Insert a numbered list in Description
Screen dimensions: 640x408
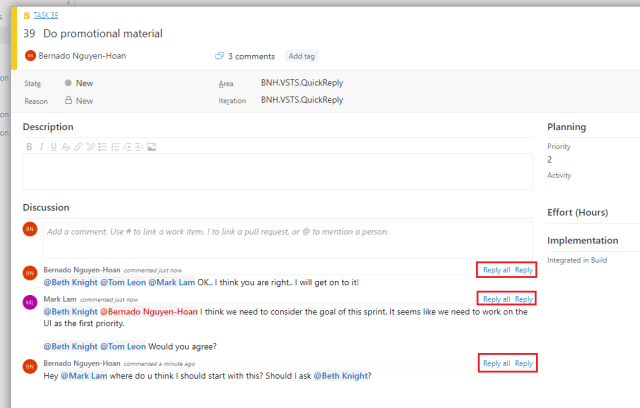[x=115, y=147]
